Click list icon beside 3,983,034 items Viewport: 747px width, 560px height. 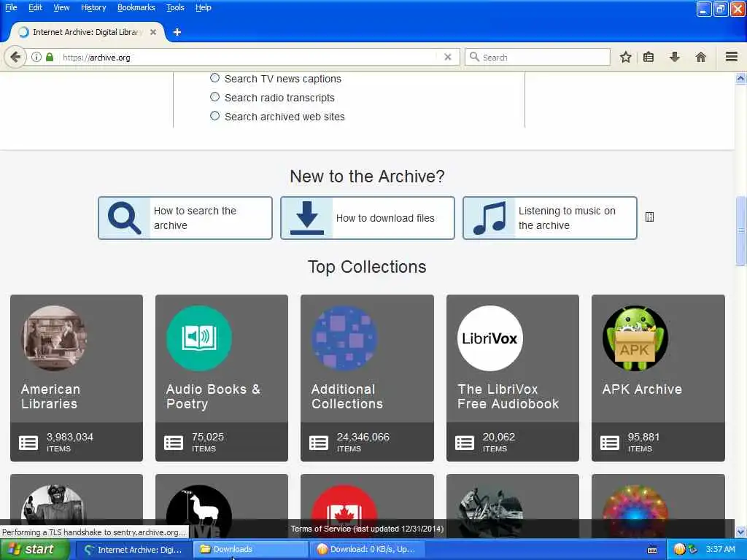coord(28,443)
